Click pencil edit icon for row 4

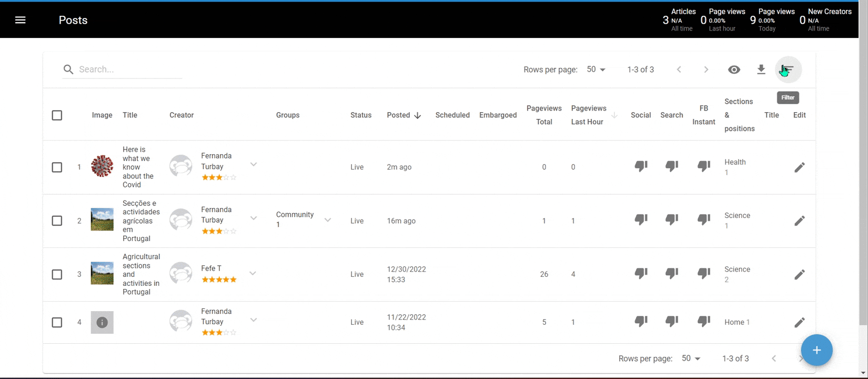[799, 322]
